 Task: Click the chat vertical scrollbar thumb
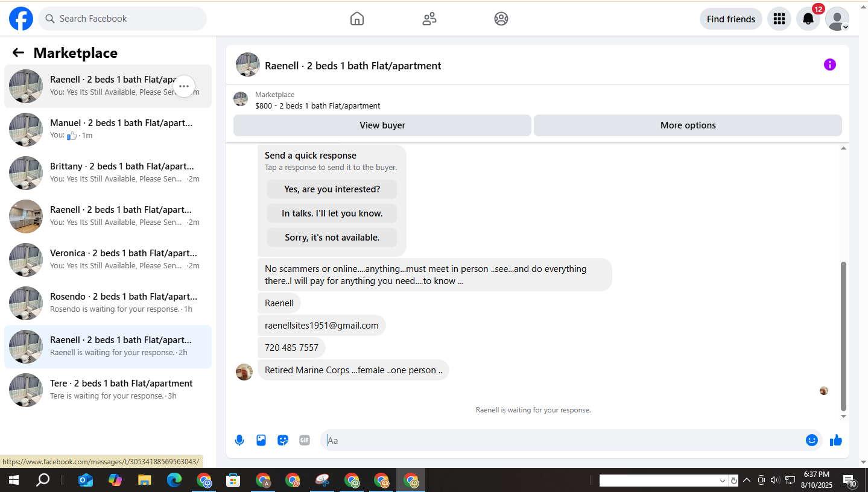pos(844,336)
